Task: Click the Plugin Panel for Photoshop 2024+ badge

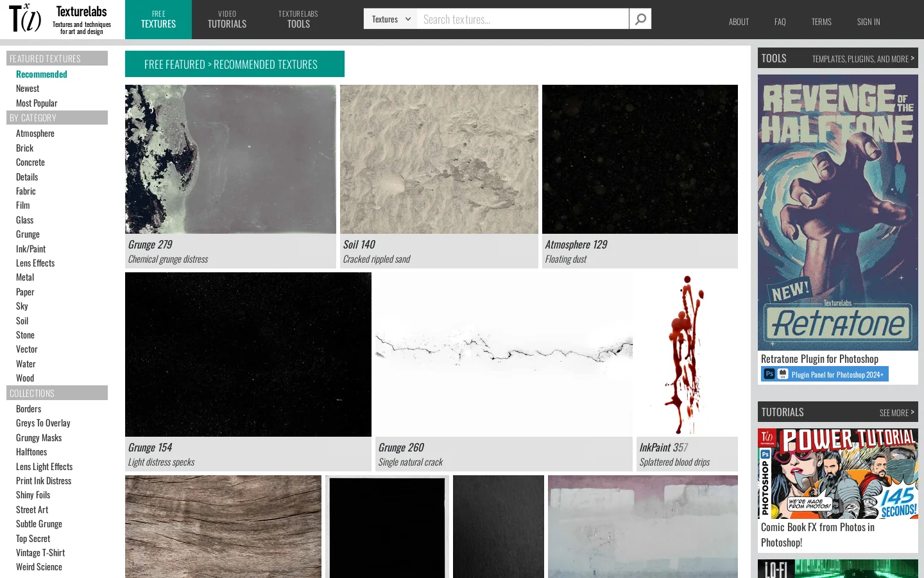Action: [x=825, y=374]
